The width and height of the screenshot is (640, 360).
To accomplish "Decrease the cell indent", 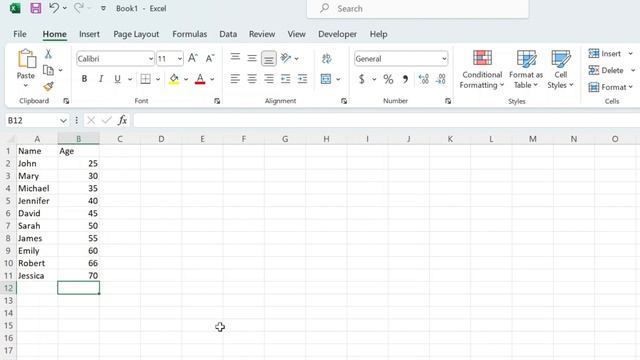I will pyautogui.click(x=285, y=79).
